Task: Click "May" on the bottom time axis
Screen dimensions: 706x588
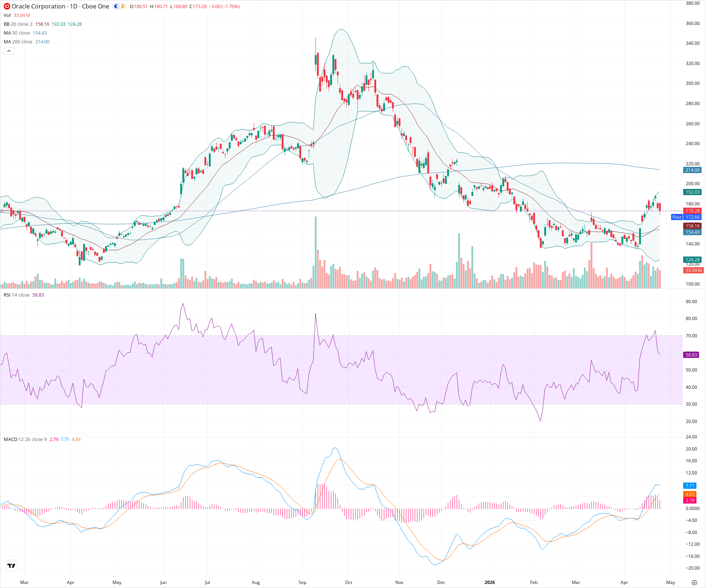Action: point(671,582)
